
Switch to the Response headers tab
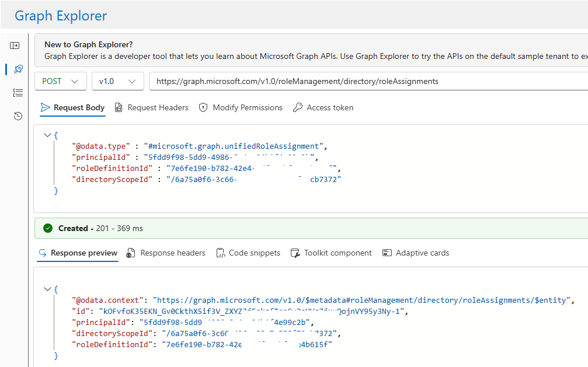pyautogui.click(x=166, y=253)
